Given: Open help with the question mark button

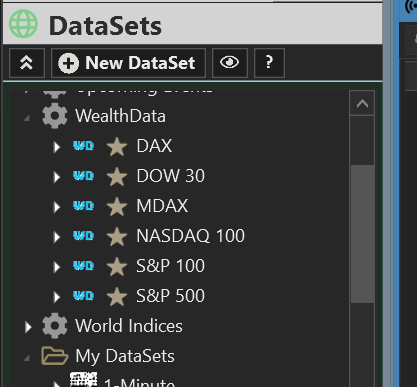Looking at the screenshot, I should (x=269, y=63).
